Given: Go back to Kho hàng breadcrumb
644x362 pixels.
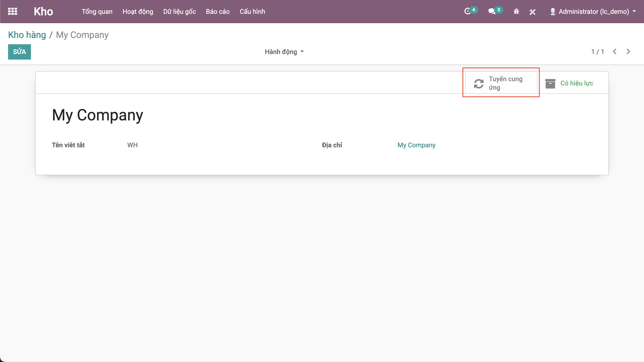Looking at the screenshot, I should click(x=27, y=35).
